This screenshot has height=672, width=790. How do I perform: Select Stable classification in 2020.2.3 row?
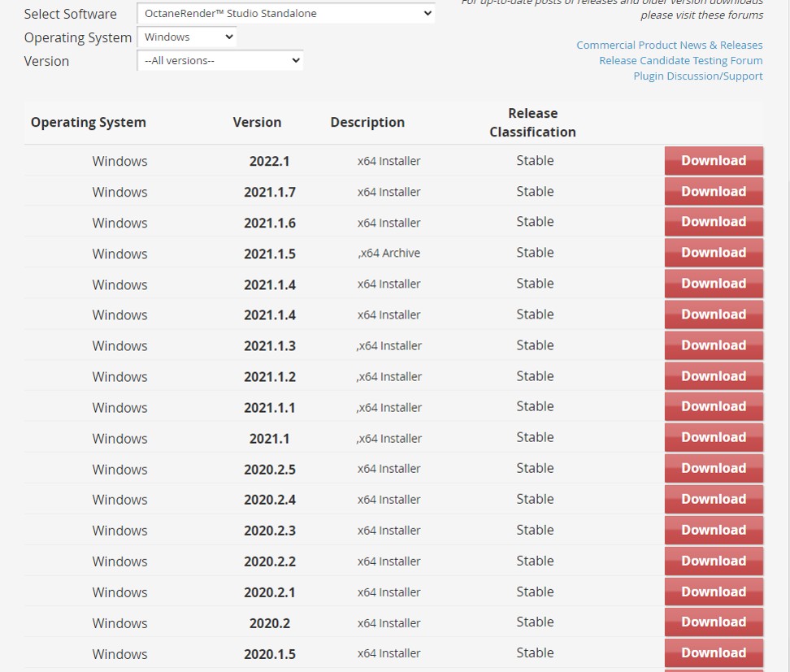[535, 530]
